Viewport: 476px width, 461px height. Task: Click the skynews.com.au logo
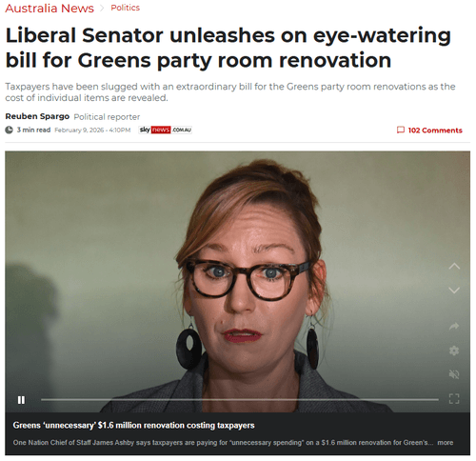(165, 130)
